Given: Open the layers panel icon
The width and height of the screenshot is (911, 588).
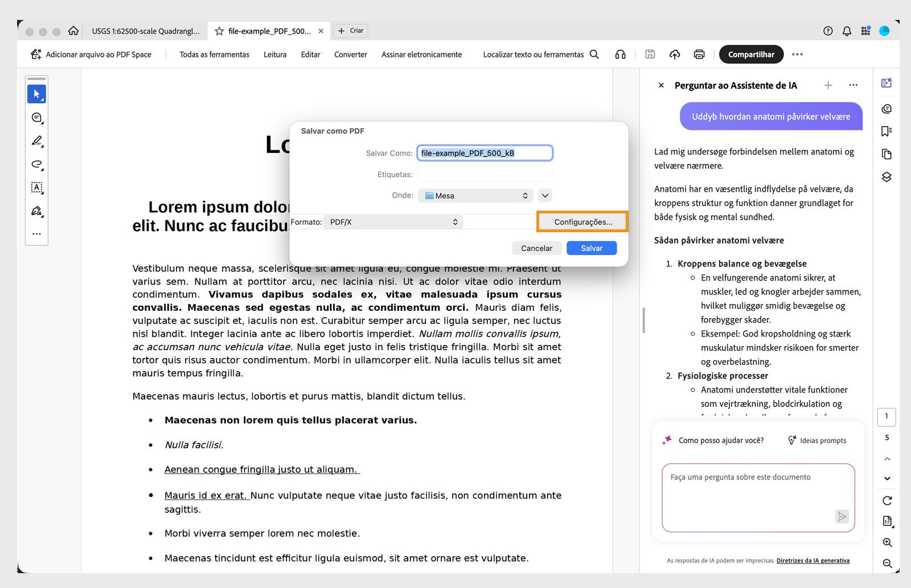Looking at the screenshot, I should pyautogui.click(x=887, y=177).
